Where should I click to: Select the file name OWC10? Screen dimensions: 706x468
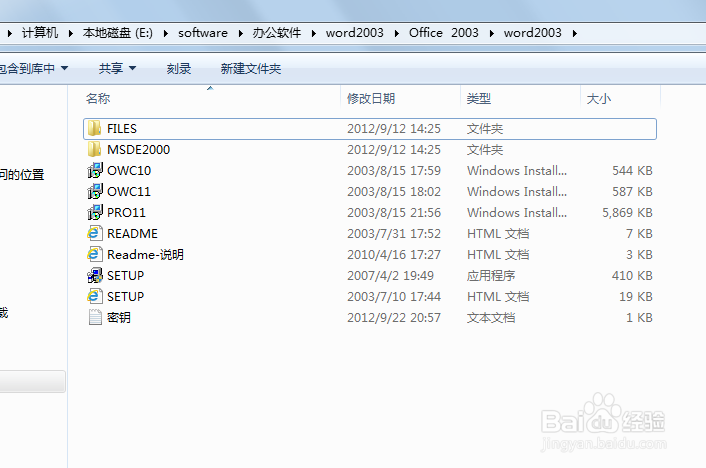tap(129, 171)
